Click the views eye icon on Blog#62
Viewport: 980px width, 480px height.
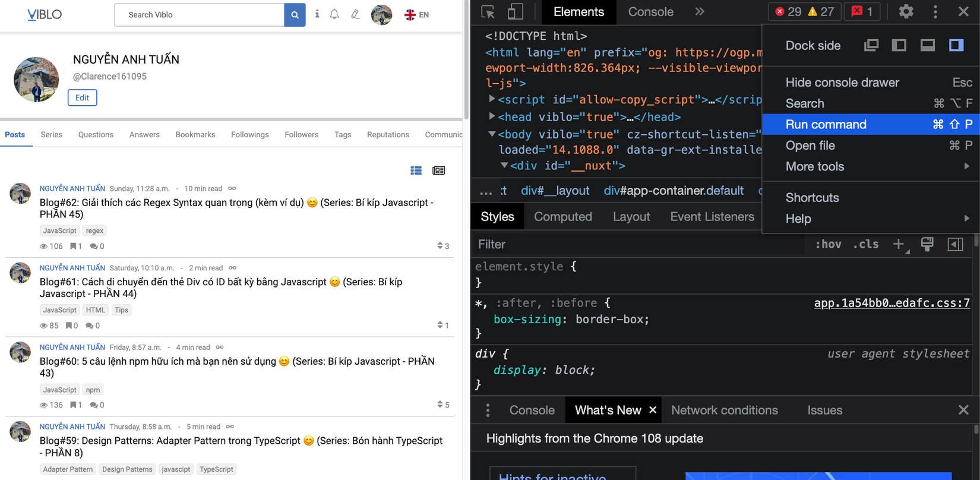click(x=43, y=246)
